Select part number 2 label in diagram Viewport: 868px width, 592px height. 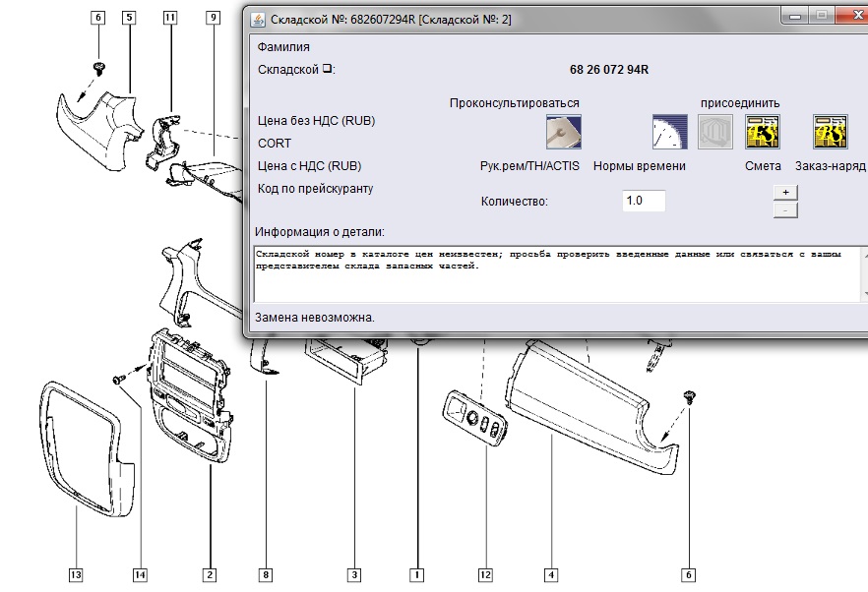[210, 573]
